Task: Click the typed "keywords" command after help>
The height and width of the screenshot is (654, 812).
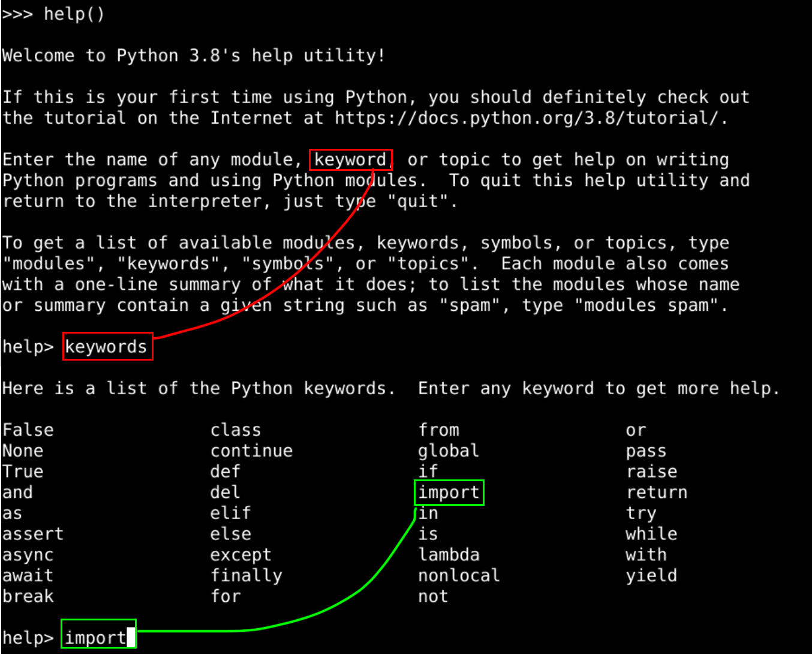Action: 106,347
